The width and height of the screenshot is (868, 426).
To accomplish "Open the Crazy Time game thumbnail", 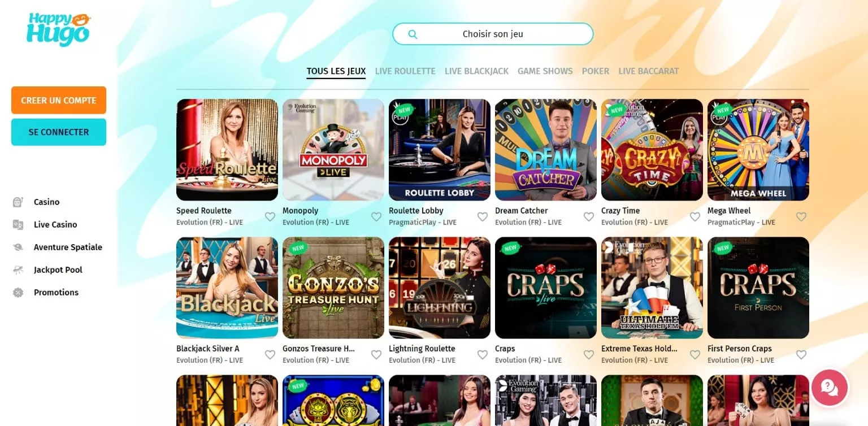I will pyautogui.click(x=652, y=150).
